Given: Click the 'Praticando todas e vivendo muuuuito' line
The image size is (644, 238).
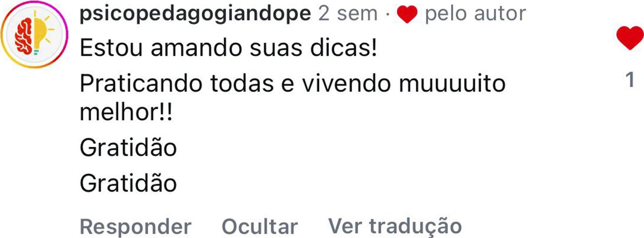Looking at the screenshot, I should point(292,83).
